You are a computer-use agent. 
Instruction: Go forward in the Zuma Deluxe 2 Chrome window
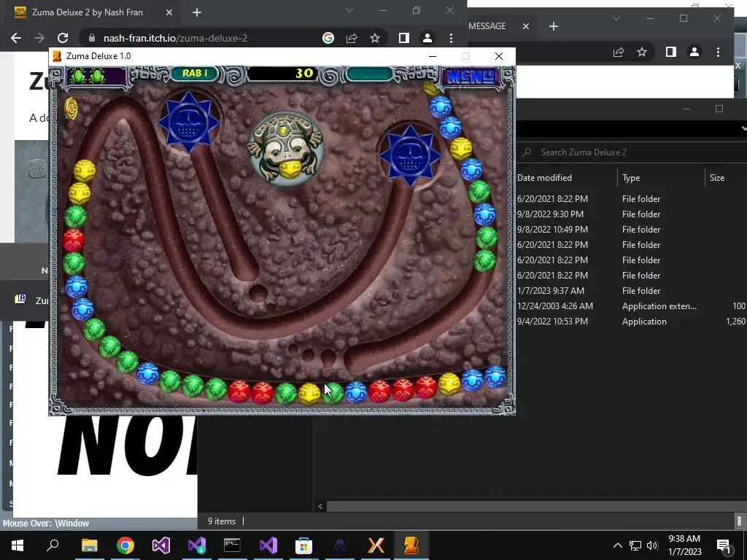39,38
